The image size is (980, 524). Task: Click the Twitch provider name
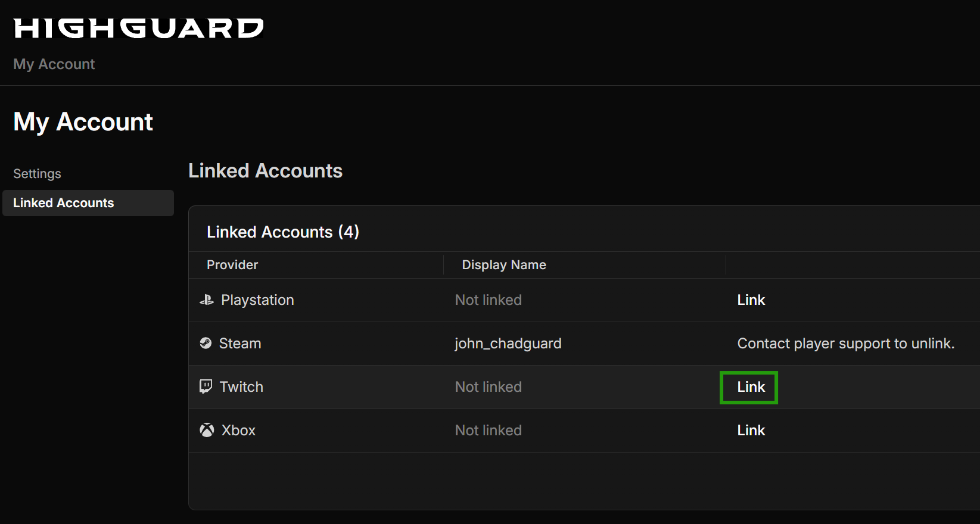tap(241, 387)
